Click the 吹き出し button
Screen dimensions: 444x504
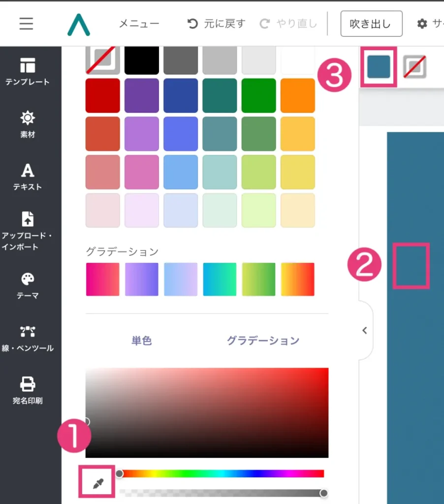tap(371, 24)
